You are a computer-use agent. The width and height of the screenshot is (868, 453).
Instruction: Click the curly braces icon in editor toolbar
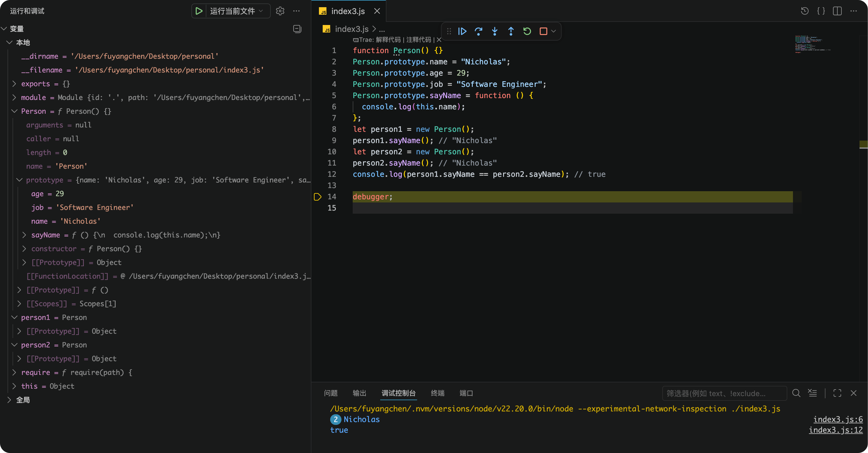click(821, 11)
